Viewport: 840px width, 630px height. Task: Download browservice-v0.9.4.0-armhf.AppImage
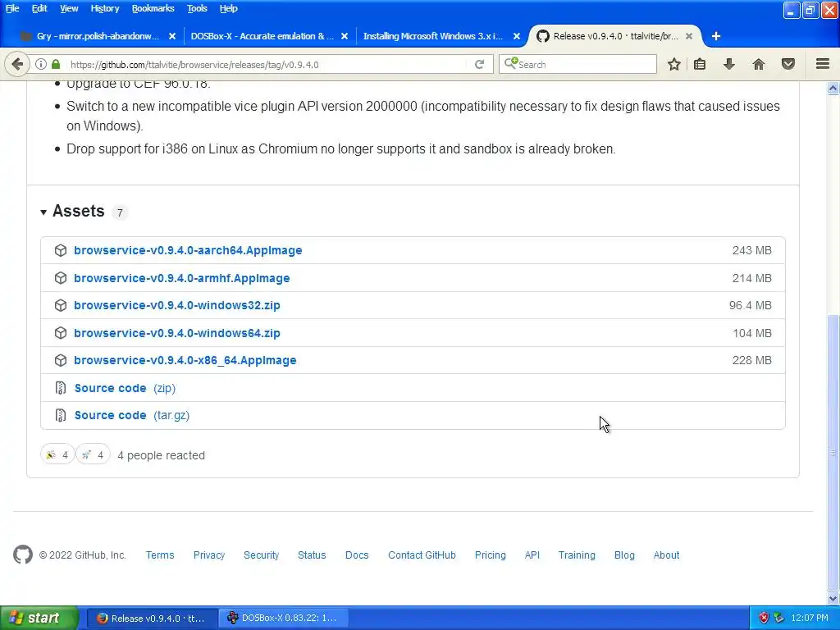click(181, 278)
